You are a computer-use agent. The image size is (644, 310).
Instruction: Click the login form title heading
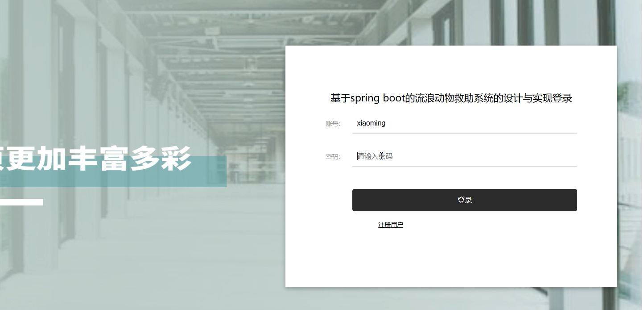(451, 98)
